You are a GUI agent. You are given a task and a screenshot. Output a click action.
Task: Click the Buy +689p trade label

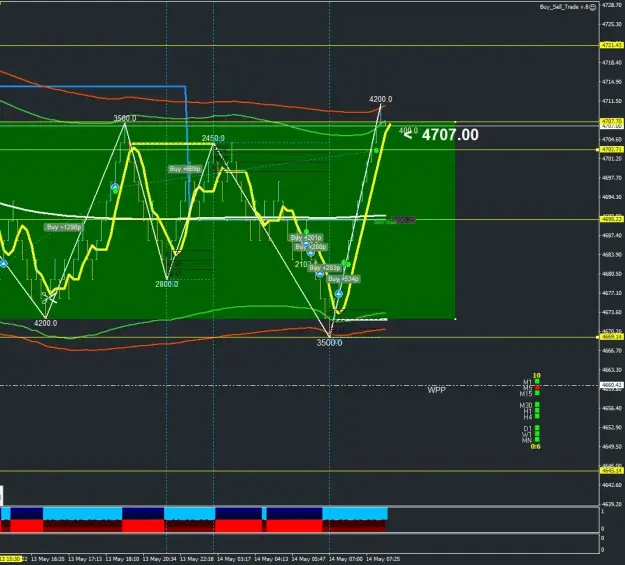tap(185, 169)
